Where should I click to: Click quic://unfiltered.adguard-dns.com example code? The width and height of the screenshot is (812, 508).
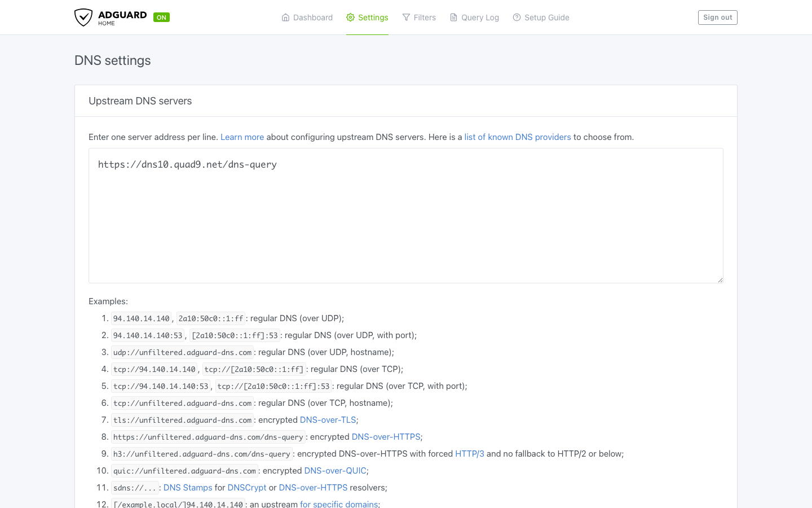(184, 471)
